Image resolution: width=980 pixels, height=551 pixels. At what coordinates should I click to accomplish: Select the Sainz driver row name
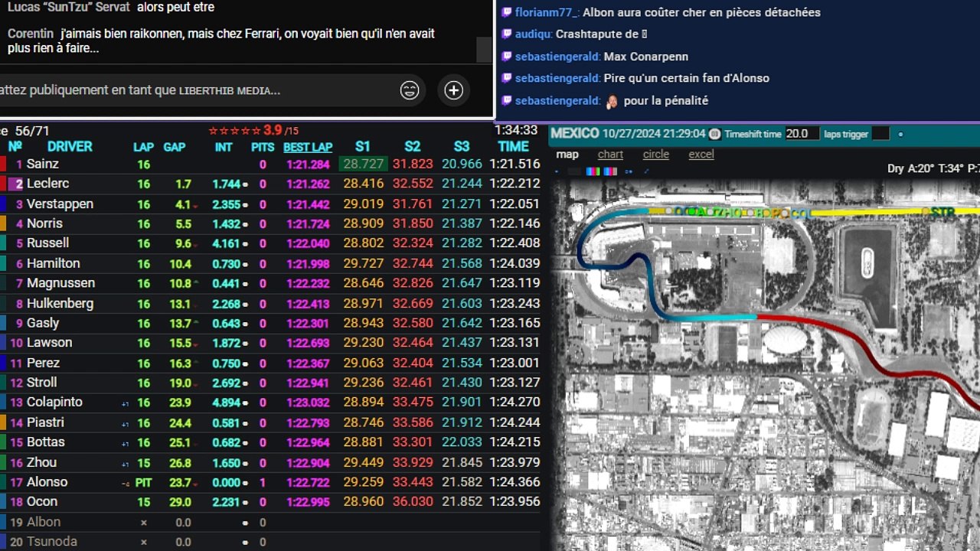43,164
